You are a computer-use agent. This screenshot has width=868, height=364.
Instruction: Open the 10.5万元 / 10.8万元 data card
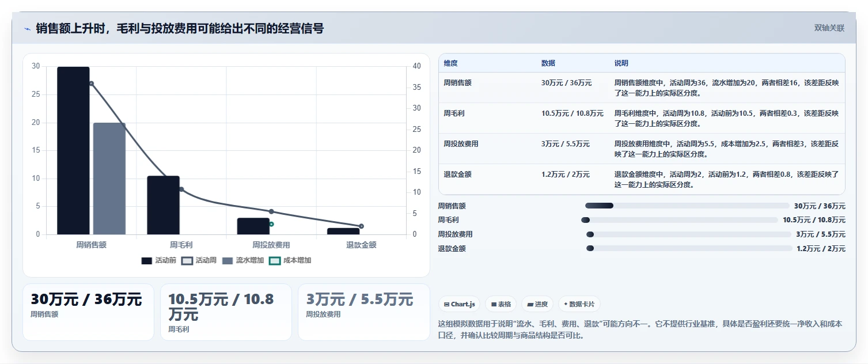pyautogui.click(x=226, y=312)
